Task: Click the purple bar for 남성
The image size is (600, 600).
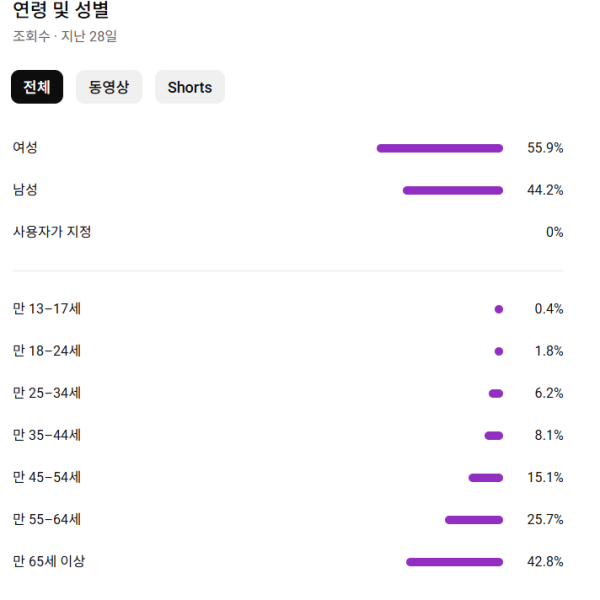Action: [x=453, y=190]
